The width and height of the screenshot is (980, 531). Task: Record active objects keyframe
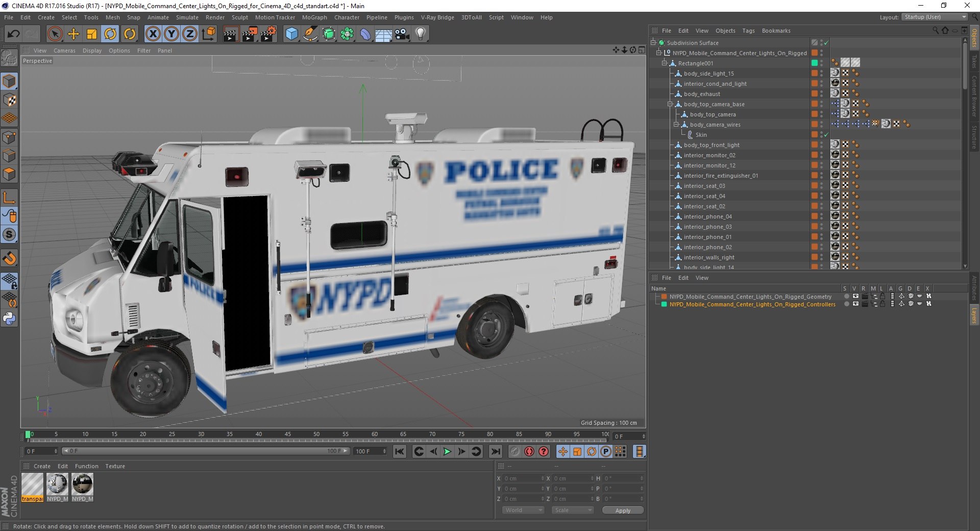[514, 451]
